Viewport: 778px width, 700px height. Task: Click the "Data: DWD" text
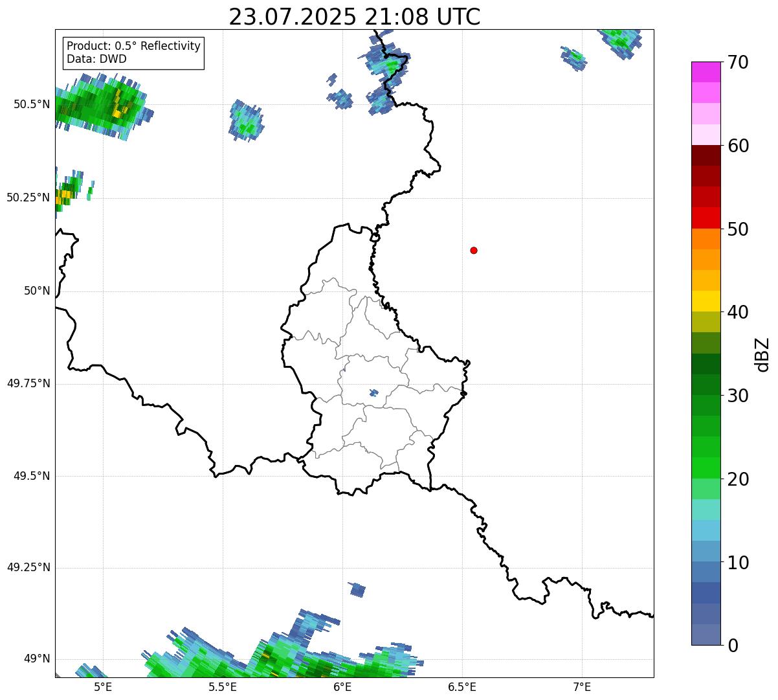click(96, 59)
